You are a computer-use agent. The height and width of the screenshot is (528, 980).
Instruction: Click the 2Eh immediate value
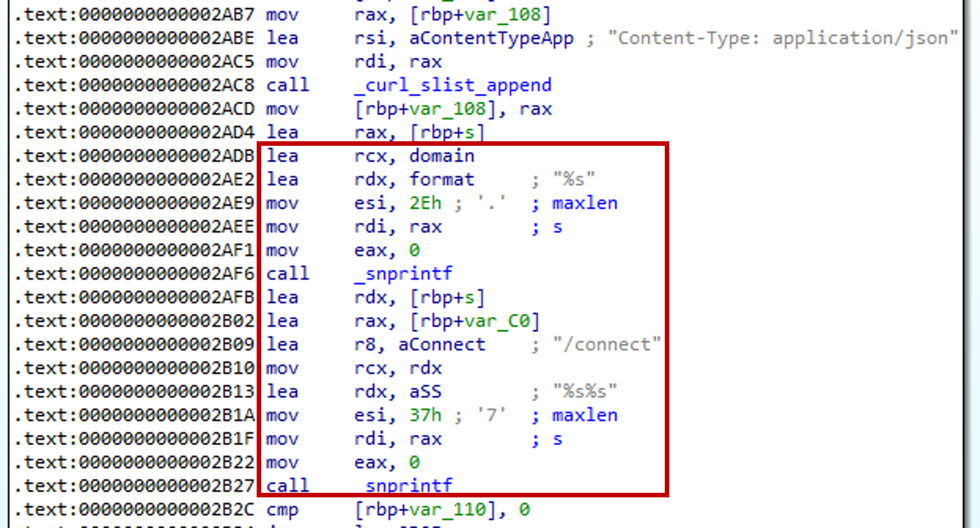coord(425,203)
